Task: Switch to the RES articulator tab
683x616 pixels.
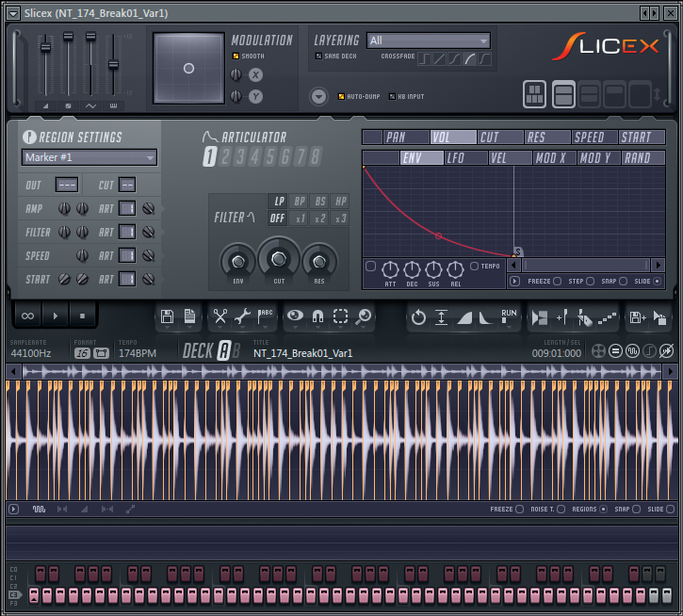Action: [547, 138]
